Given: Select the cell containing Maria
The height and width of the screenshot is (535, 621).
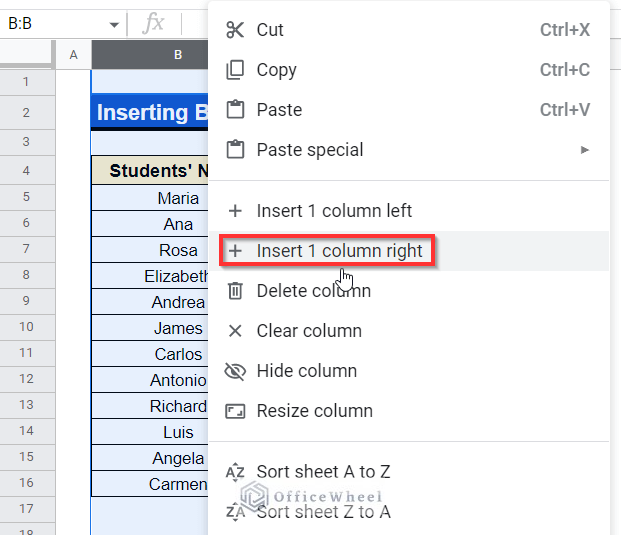Looking at the screenshot, I should [x=150, y=198].
